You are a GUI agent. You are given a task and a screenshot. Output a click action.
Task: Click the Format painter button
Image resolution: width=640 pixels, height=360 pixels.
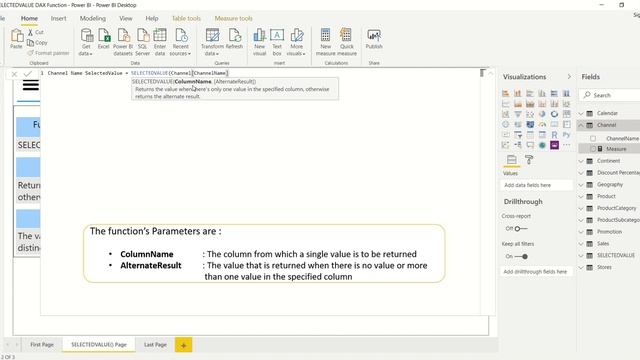pyautogui.click(x=48, y=53)
